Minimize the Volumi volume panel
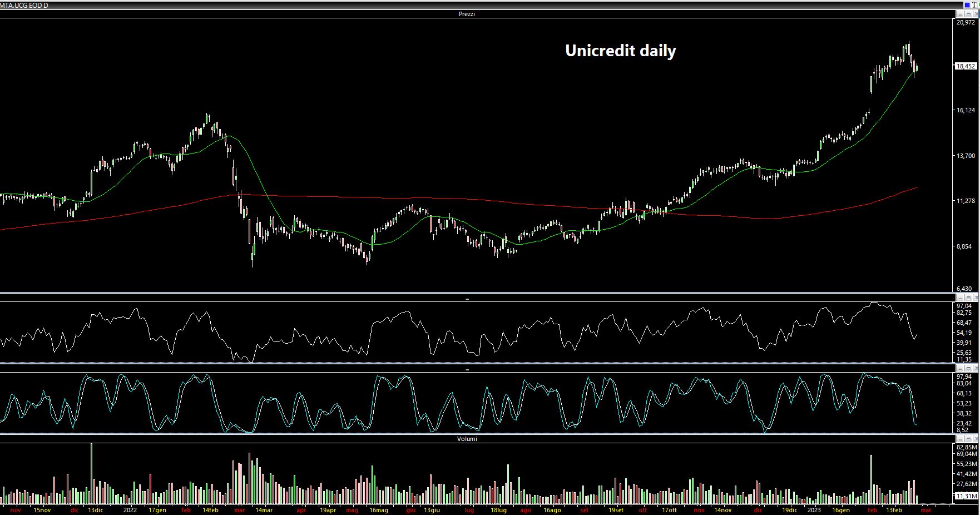The width and height of the screenshot is (980, 515). (960, 439)
